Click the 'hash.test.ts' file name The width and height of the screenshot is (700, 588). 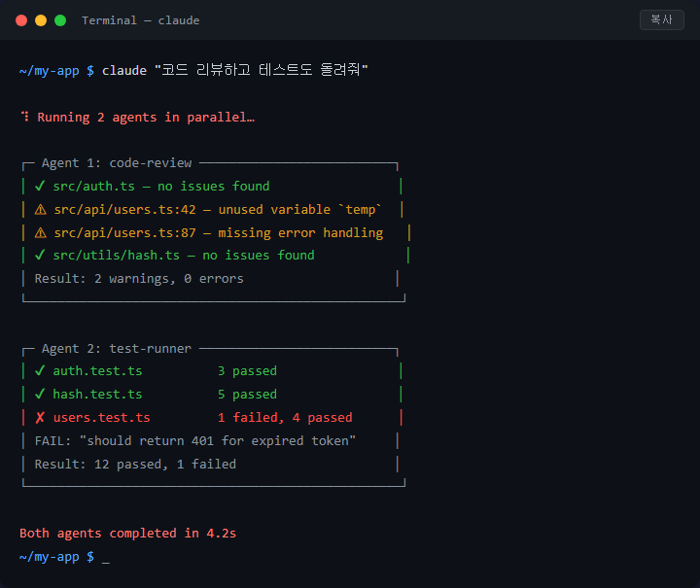click(97, 394)
